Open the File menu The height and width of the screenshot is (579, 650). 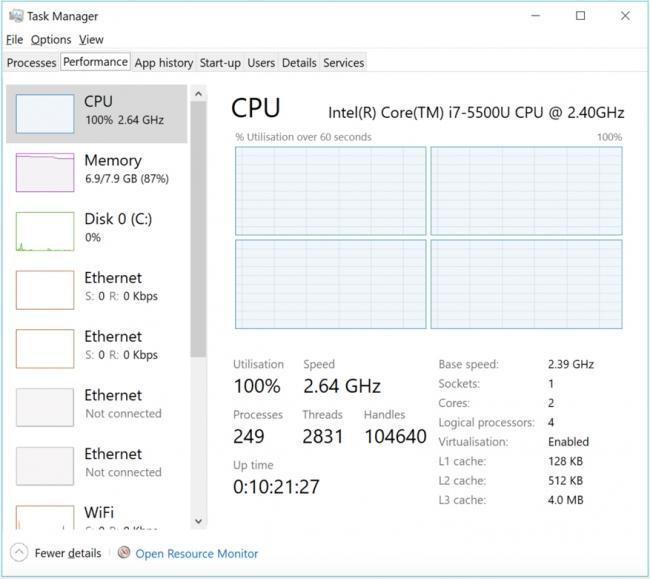[14, 40]
